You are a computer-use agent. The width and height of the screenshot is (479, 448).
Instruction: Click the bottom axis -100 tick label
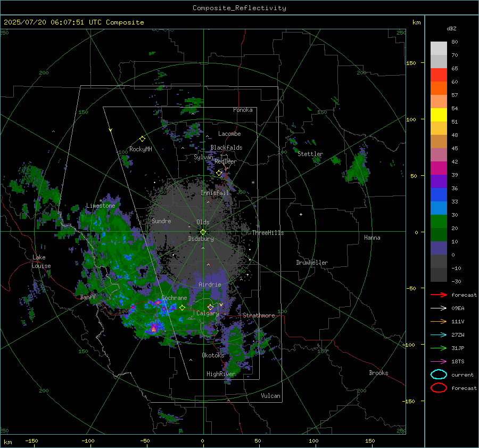point(88,441)
